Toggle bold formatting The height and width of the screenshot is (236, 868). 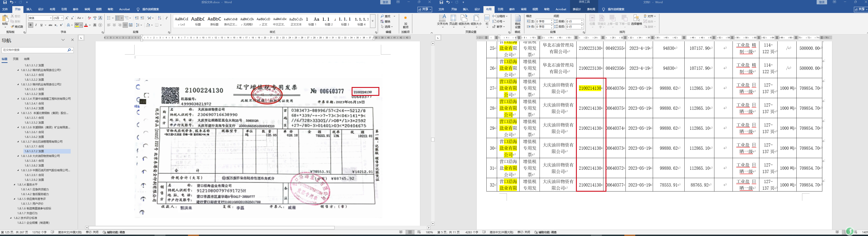tap(31, 25)
